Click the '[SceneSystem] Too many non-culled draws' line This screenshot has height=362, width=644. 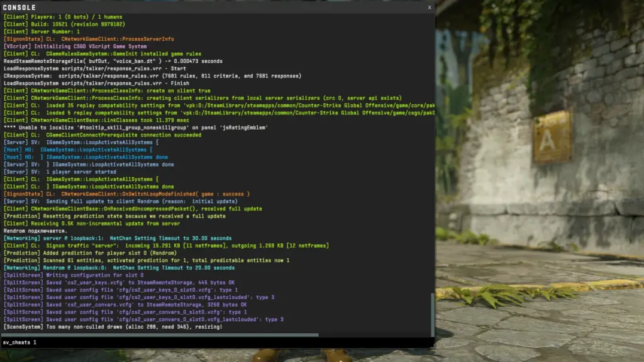click(113, 327)
